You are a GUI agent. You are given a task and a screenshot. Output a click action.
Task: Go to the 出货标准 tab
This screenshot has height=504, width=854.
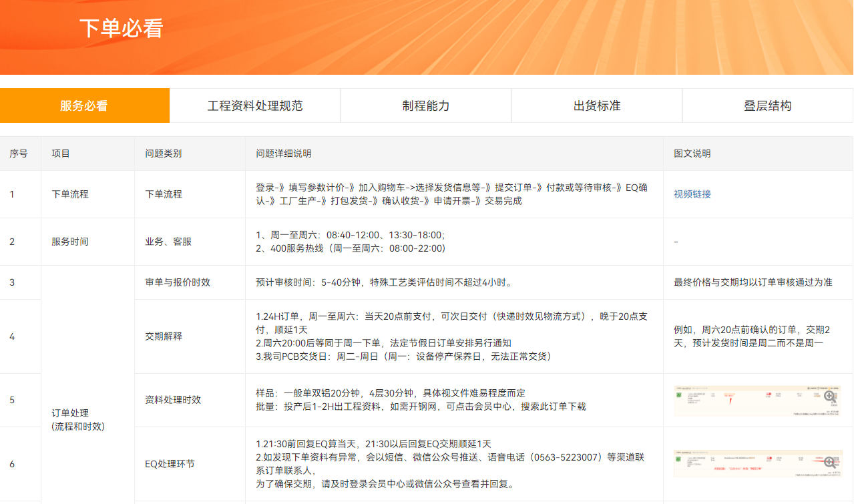(597, 105)
